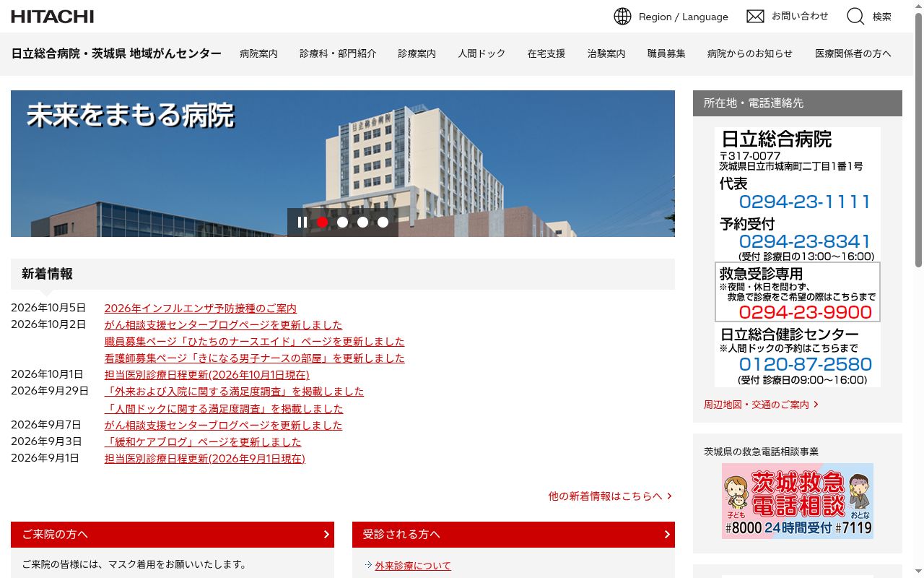Expand the 受診される方へ red header
The width and height of the screenshot is (924, 578).
pos(513,535)
